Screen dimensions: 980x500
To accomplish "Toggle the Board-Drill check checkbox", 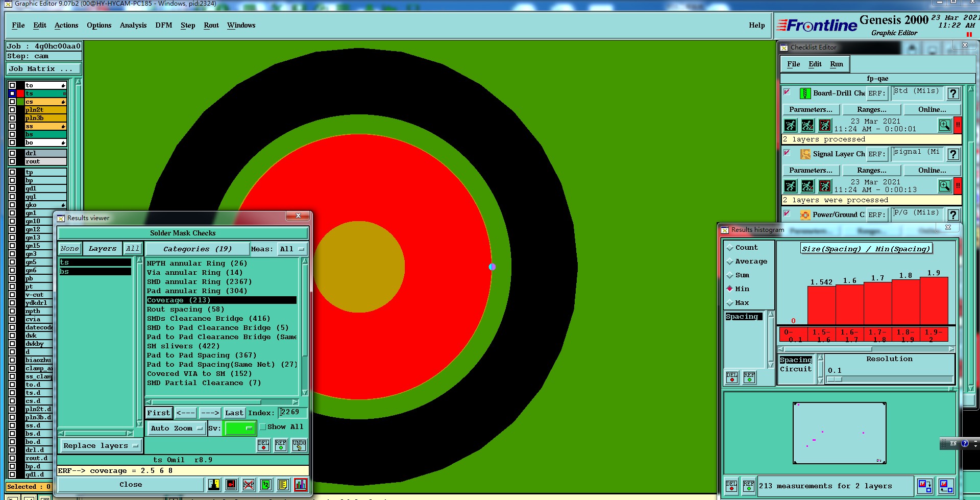I will point(787,92).
